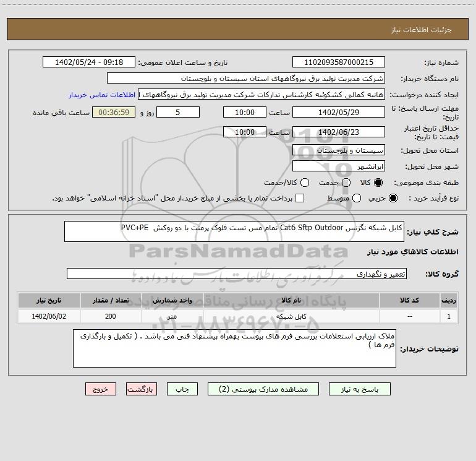This screenshot has width=476, height=461.
Task: Click the 'شماره نیاز' number field
Action: [x=338, y=62]
